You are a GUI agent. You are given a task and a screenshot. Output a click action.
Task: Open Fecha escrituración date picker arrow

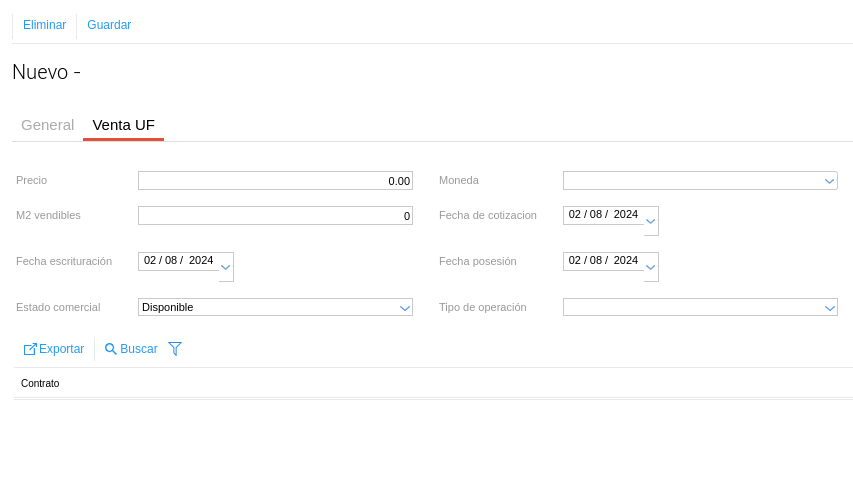226,266
